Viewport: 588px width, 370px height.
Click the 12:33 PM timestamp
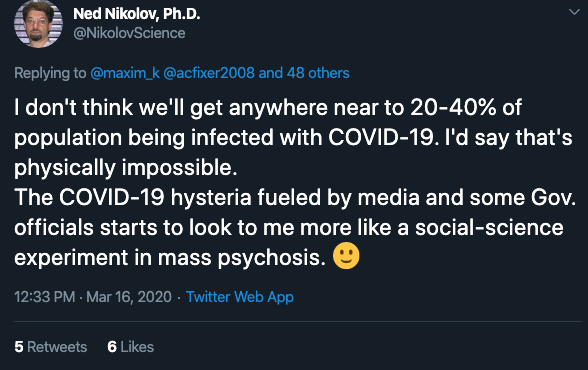(45, 297)
